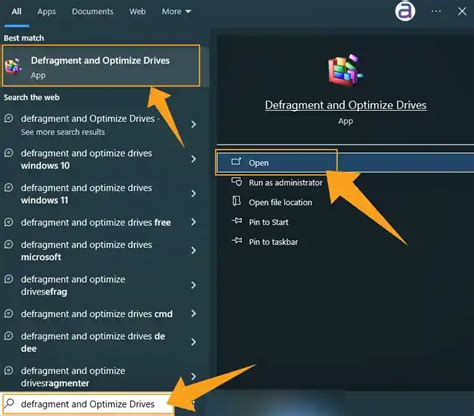
Task: Click 'See more search results' web entry text
Action: [x=63, y=132]
